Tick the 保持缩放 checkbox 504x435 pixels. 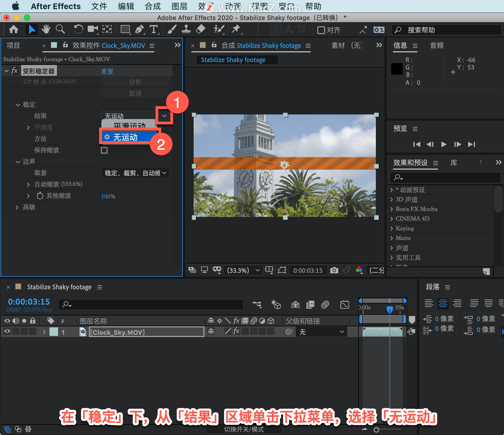(104, 150)
